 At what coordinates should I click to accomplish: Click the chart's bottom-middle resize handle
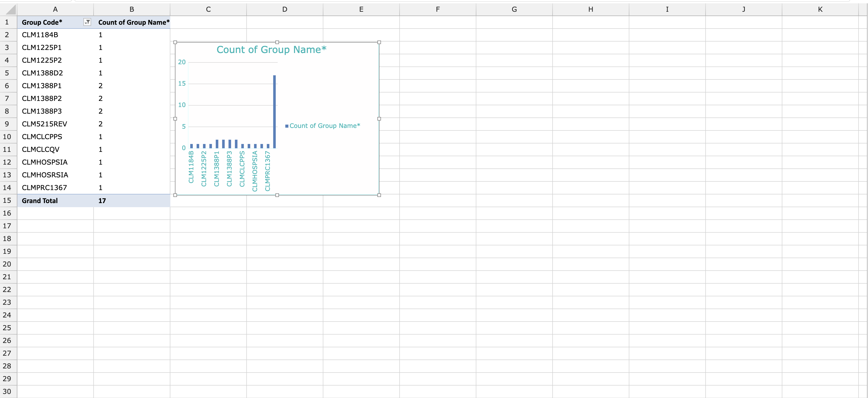pyautogui.click(x=277, y=195)
